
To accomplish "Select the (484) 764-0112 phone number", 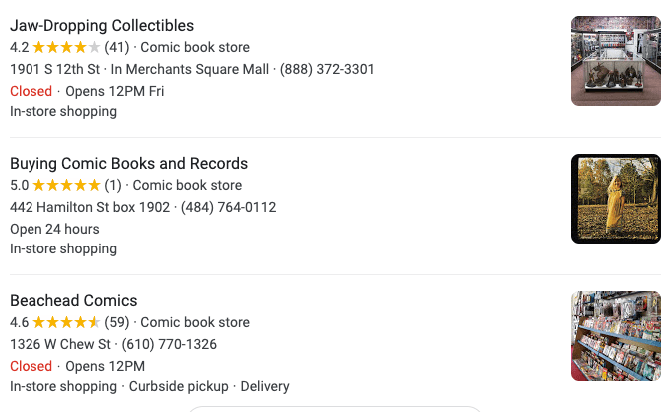I will tap(228, 207).
